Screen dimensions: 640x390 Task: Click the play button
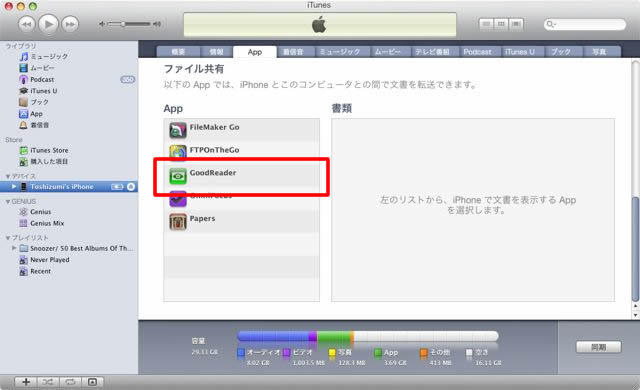click(x=48, y=24)
